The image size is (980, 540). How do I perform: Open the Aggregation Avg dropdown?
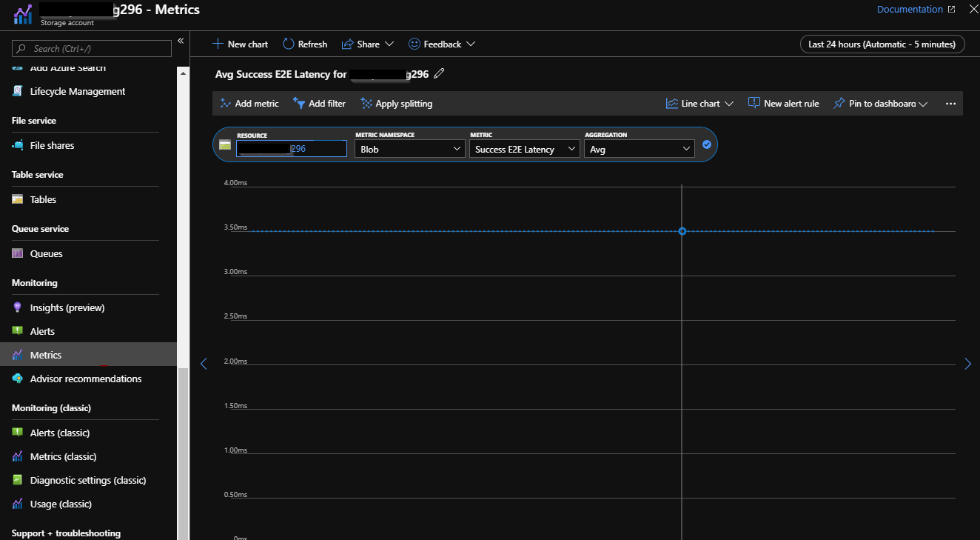(x=640, y=149)
